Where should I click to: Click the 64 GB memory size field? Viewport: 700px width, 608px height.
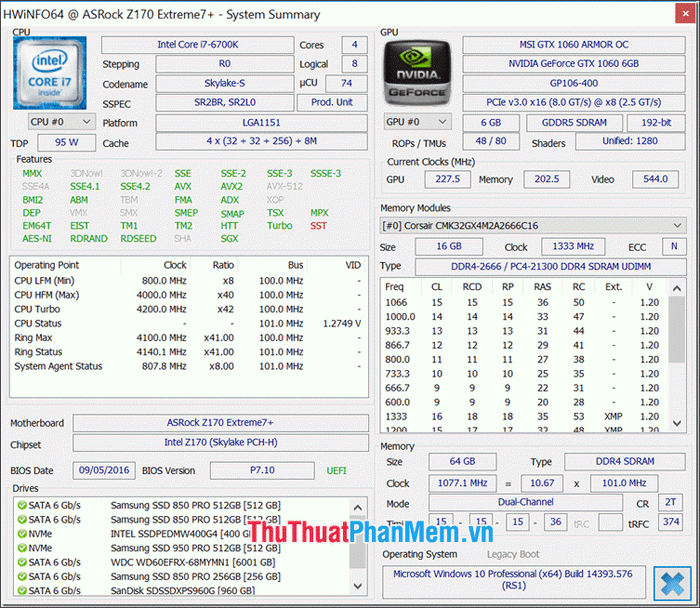[462, 462]
